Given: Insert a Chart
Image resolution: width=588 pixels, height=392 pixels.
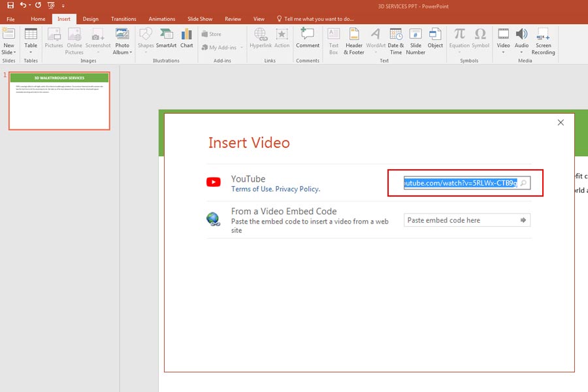Looking at the screenshot, I should click(186, 39).
